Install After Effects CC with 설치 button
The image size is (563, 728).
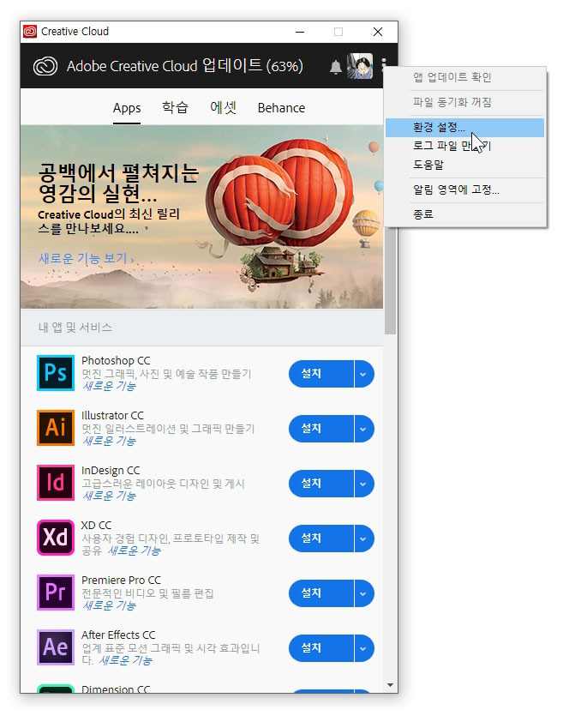pos(320,647)
